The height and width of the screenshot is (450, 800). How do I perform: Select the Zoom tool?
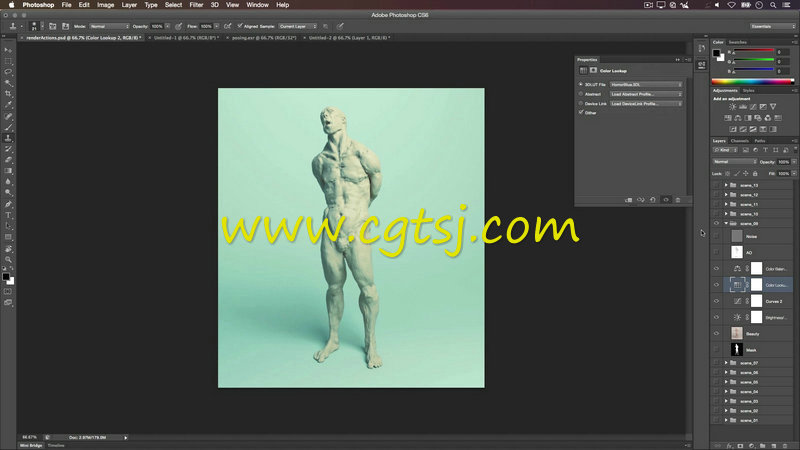pos(8,260)
